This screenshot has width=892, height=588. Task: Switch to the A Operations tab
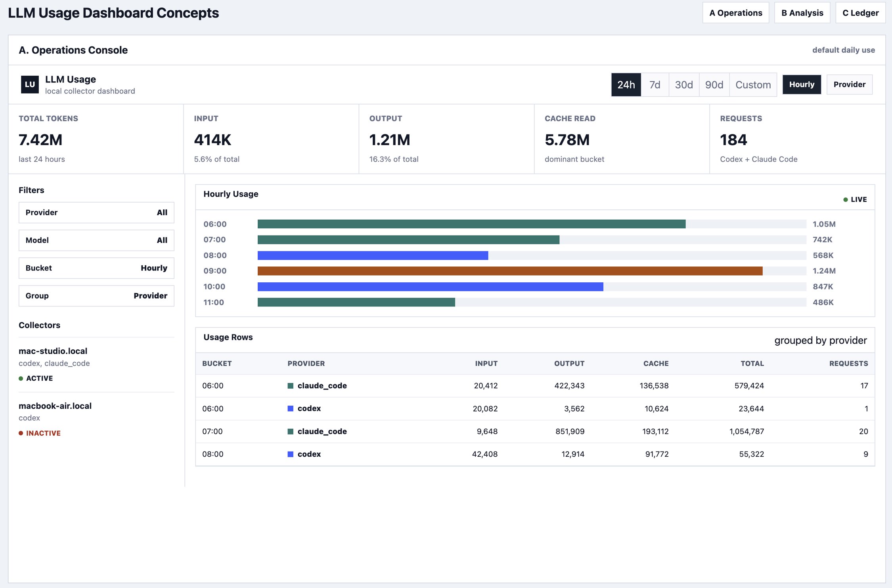pyautogui.click(x=735, y=13)
